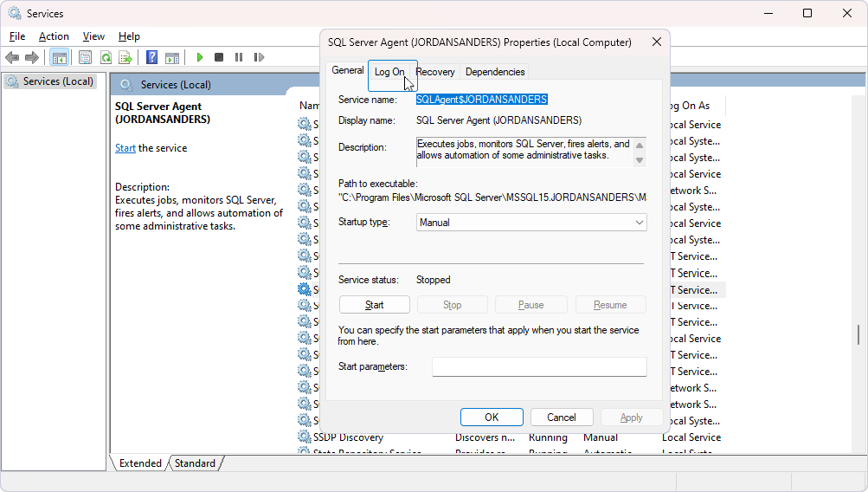Switch to the Log On tab
The image size is (868, 492).
point(389,72)
